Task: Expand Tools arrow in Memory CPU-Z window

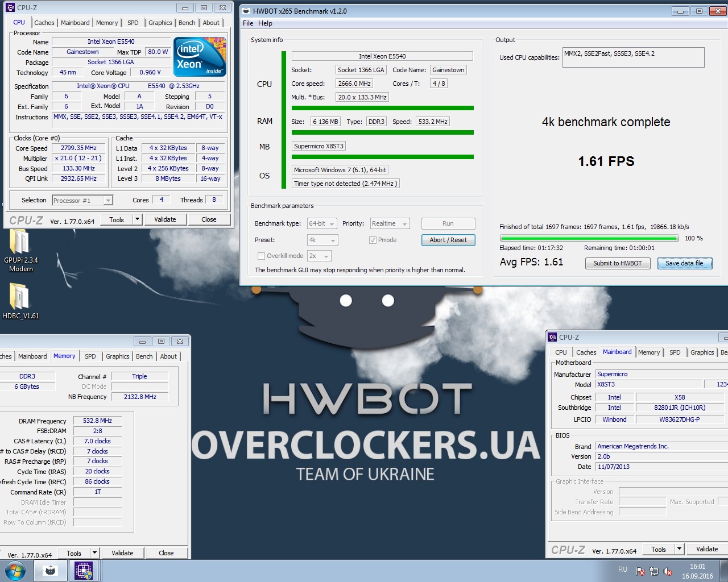Action: [x=94, y=553]
